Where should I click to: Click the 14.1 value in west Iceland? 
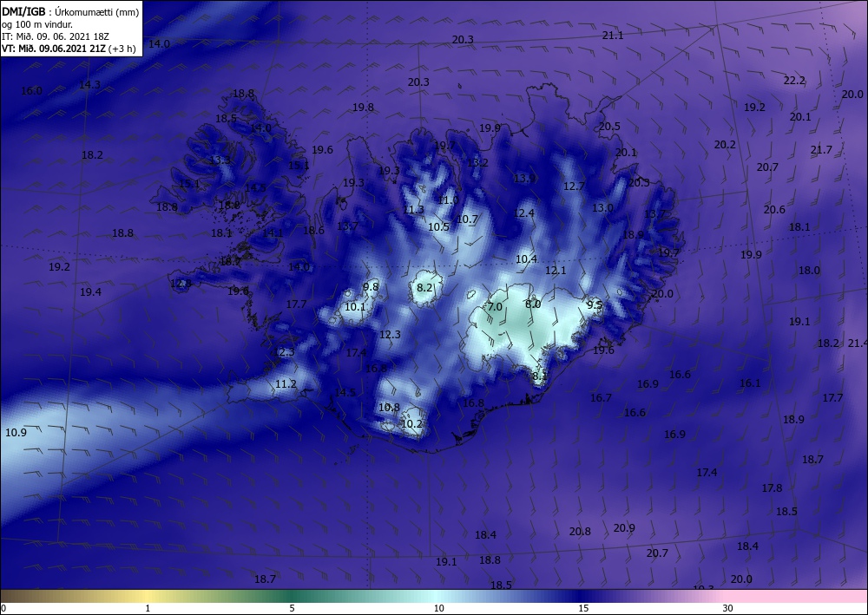click(x=273, y=232)
